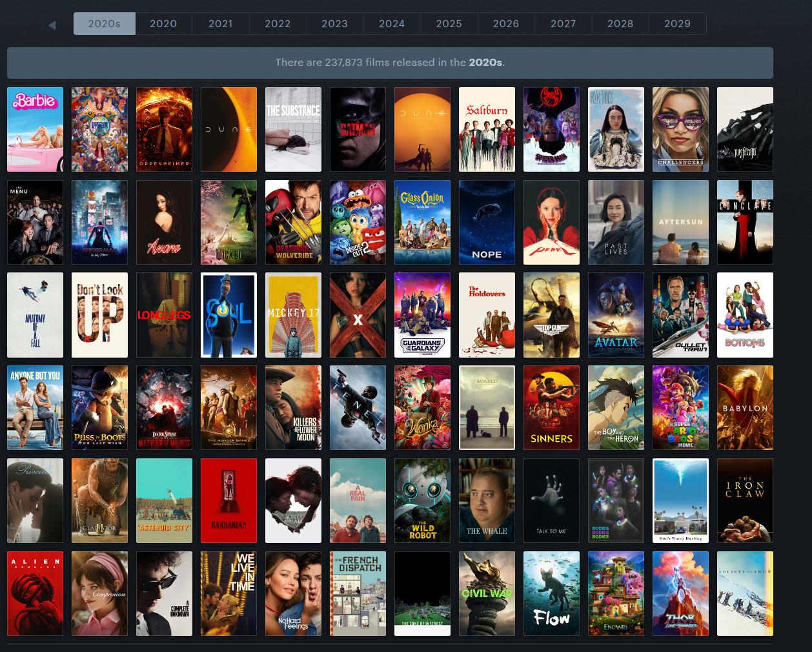This screenshot has height=652, width=812.
Task: Open the Avatar poster
Action: click(x=616, y=315)
